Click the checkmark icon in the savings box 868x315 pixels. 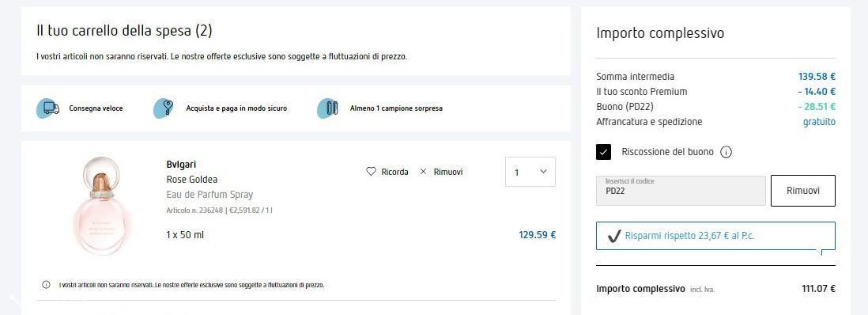click(614, 236)
